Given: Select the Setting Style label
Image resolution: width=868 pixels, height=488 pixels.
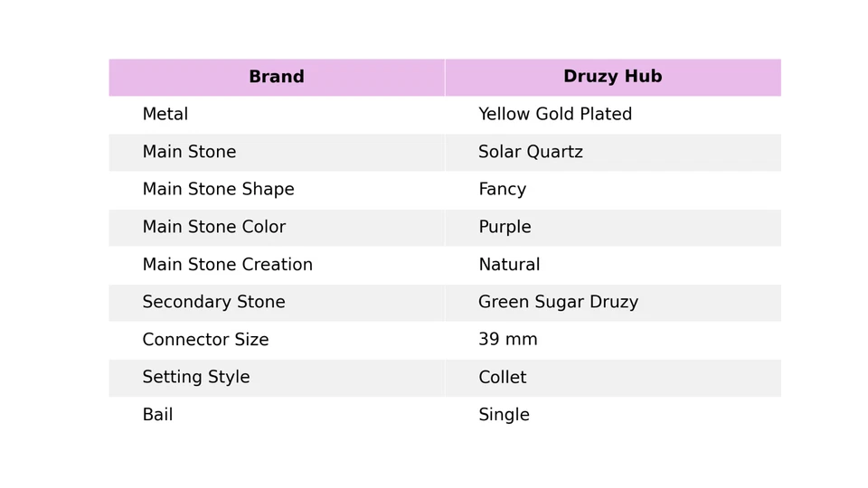Looking at the screenshot, I should coord(195,378).
